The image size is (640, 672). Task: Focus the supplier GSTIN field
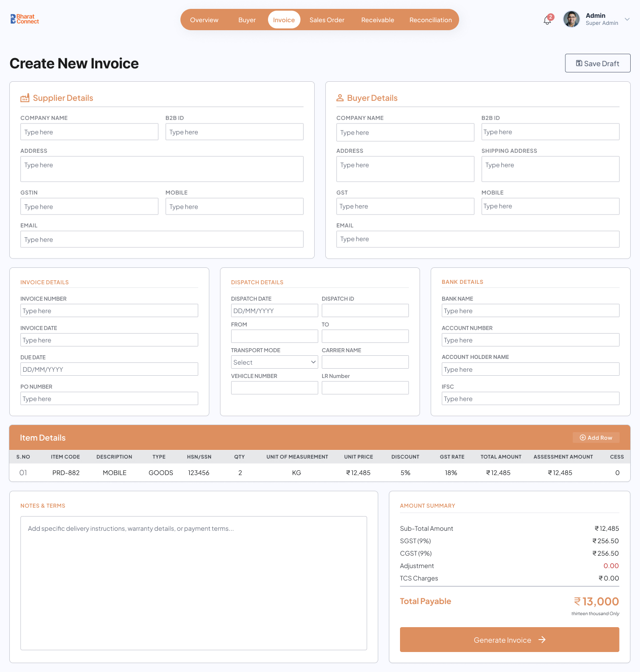coord(89,207)
